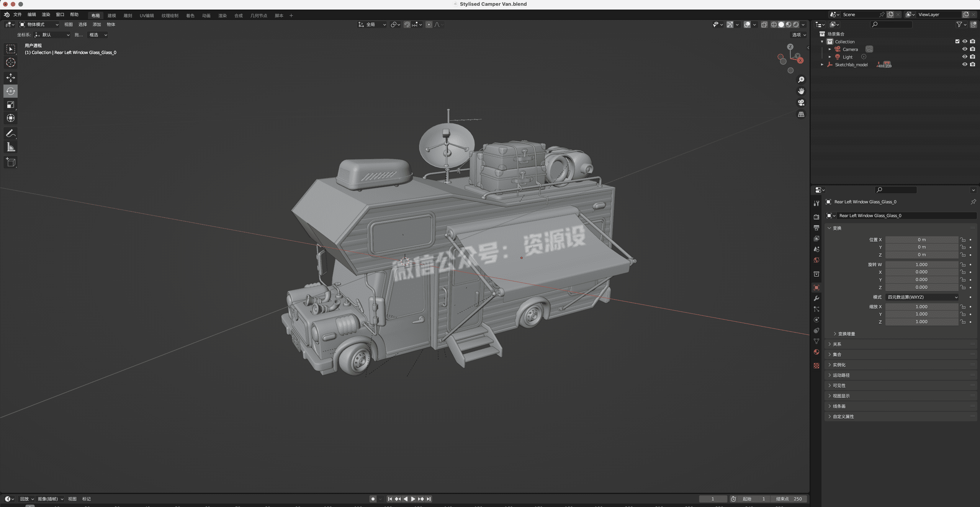980x507 pixels.
Task: Toggle camera view icon in viewport
Action: point(801,103)
